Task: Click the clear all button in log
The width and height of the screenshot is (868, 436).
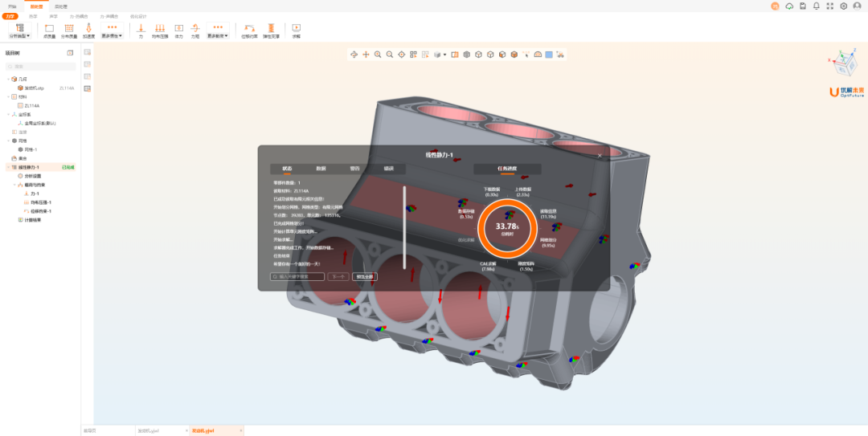Action: point(364,276)
